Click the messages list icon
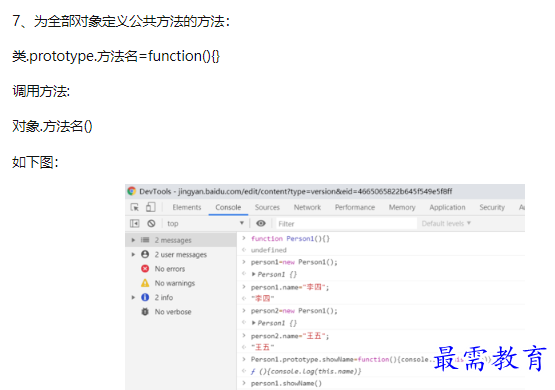 point(145,240)
